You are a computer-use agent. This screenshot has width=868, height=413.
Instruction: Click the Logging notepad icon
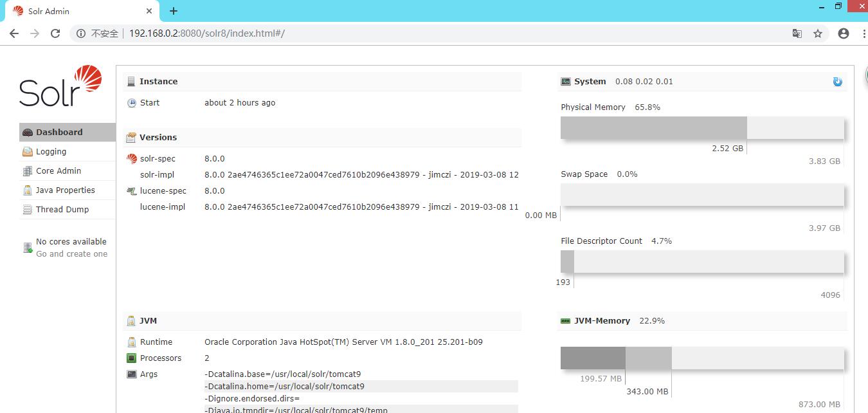pos(27,152)
